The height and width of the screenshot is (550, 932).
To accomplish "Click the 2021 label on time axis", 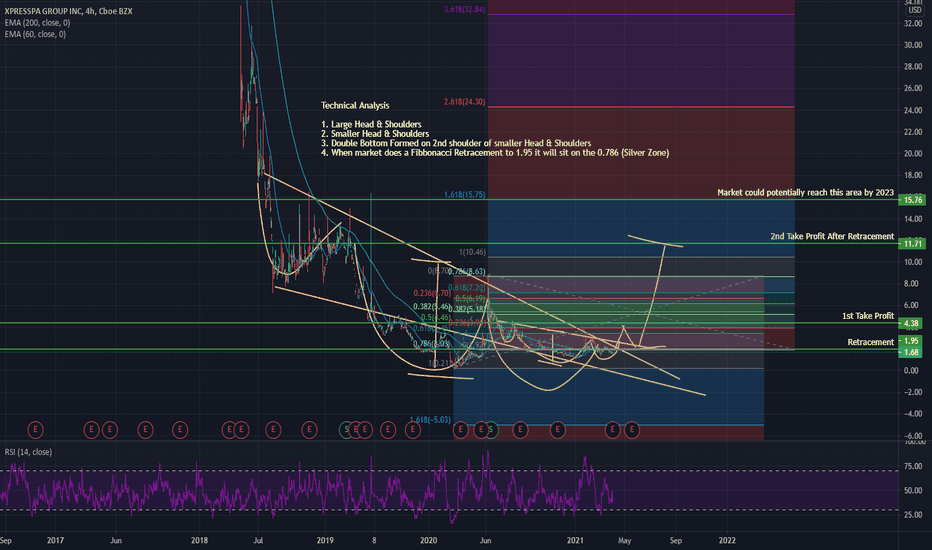I will click(x=575, y=540).
